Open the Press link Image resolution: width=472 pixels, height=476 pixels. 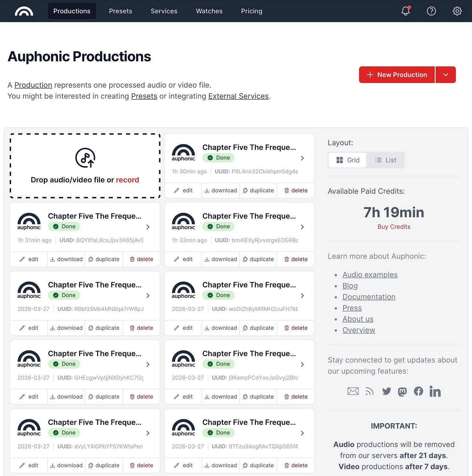click(352, 308)
